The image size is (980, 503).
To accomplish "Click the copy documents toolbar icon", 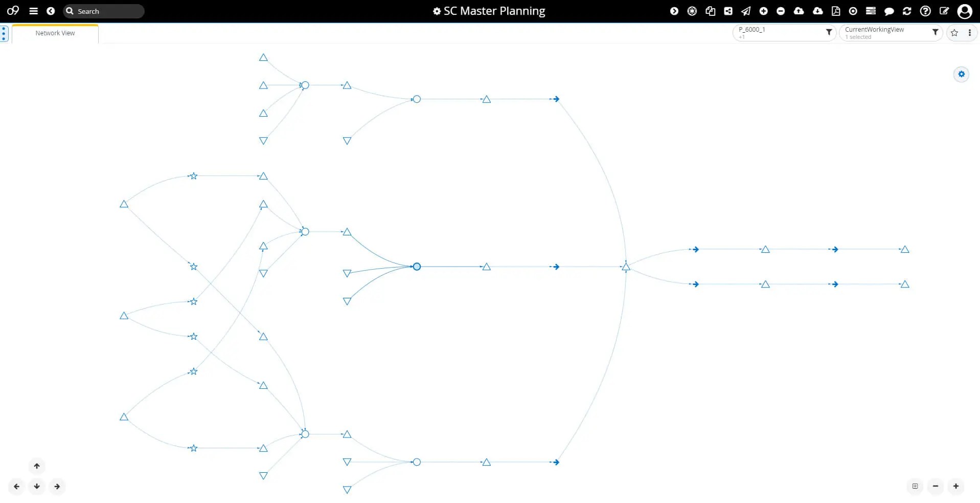I will (710, 11).
